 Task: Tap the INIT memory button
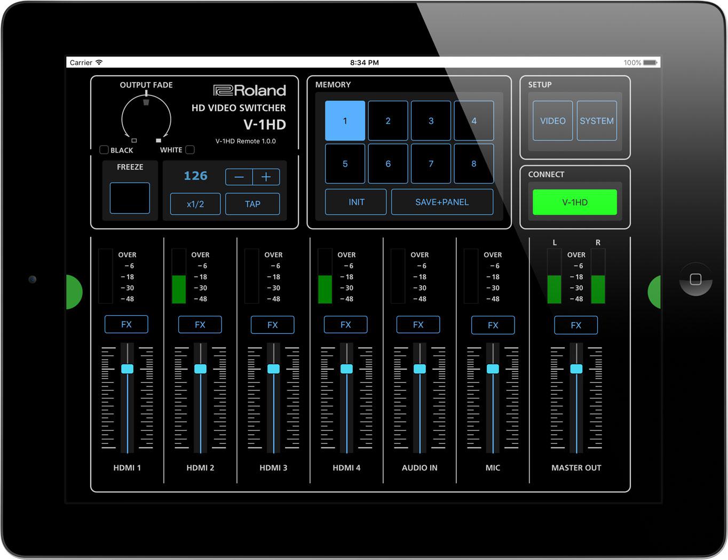coord(356,202)
